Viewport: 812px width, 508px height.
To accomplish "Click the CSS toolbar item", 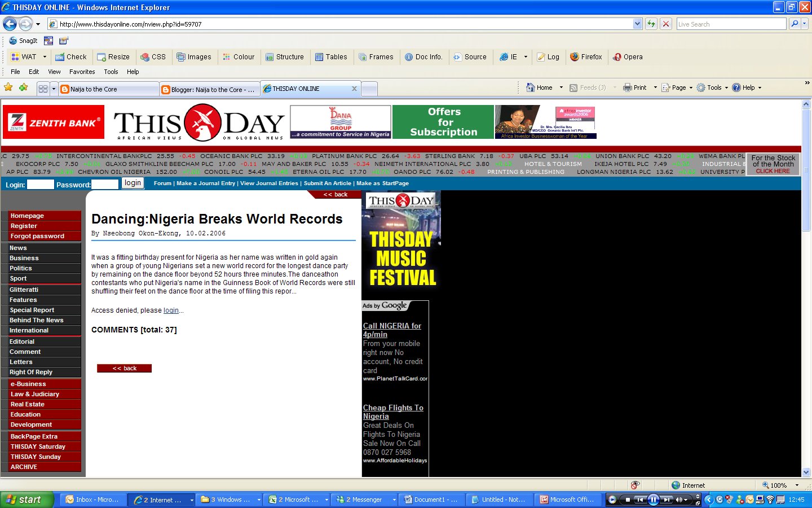I will click(x=153, y=57).
